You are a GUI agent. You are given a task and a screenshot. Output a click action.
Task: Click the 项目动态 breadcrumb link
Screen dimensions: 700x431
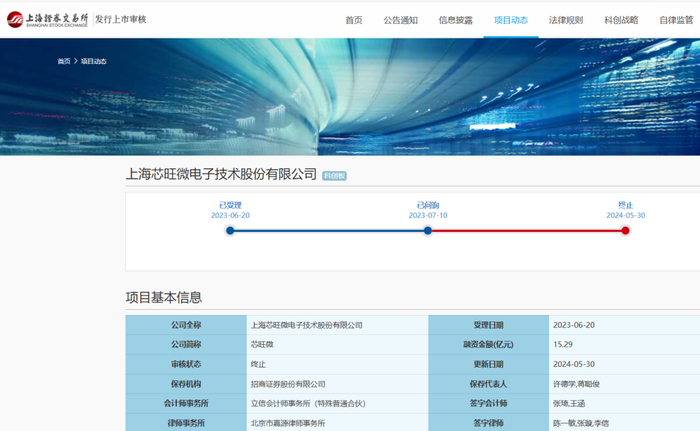click(93, 61)
